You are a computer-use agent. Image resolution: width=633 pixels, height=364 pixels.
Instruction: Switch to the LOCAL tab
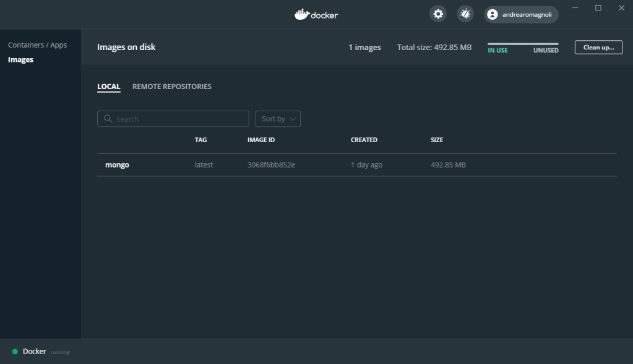point(109,87)
